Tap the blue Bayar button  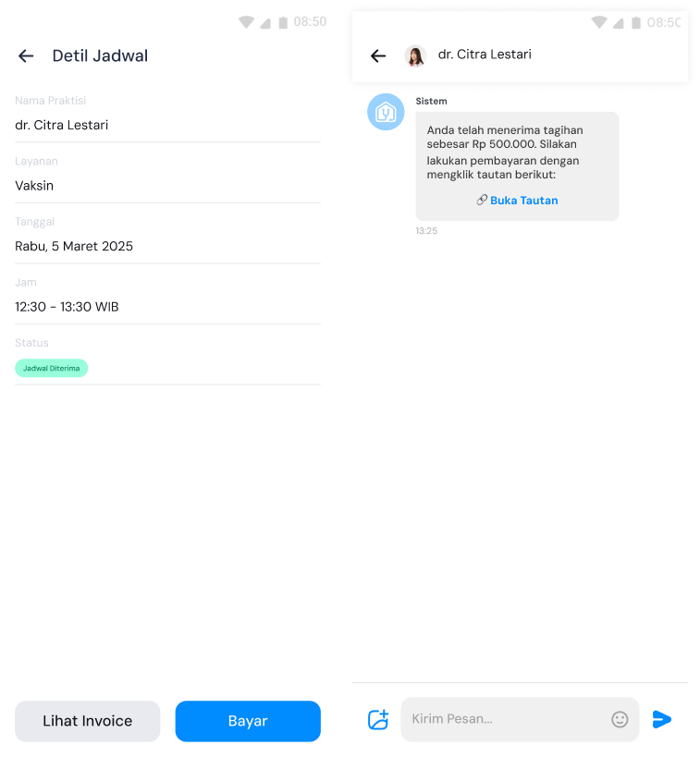pyautogui.click(x=248, y=721)
